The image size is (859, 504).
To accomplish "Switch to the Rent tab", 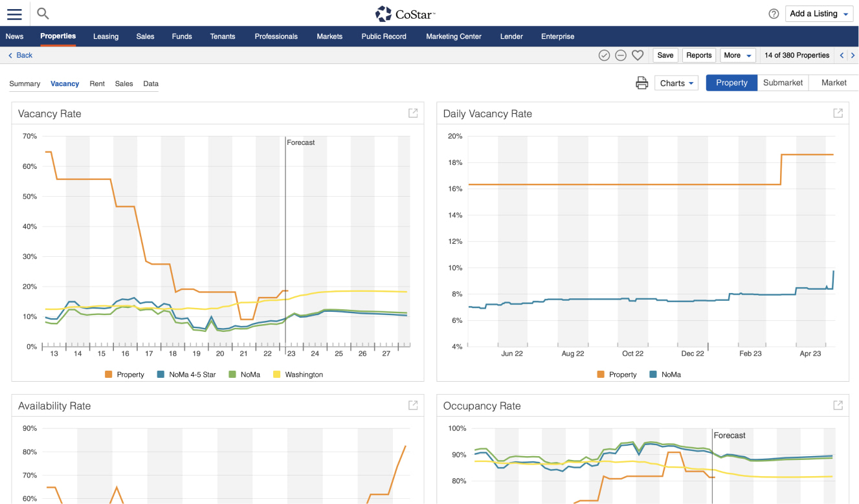I will click(97, 83).
